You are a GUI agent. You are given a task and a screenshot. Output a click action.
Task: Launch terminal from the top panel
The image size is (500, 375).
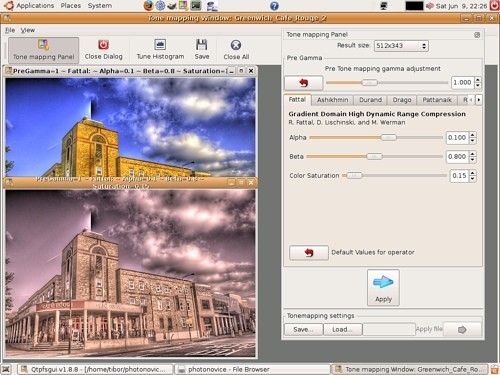(x=196, y=6)
